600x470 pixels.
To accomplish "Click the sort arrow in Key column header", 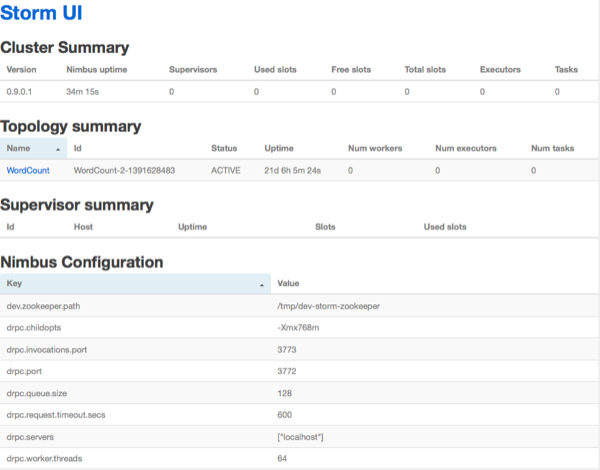I will 263,284.
